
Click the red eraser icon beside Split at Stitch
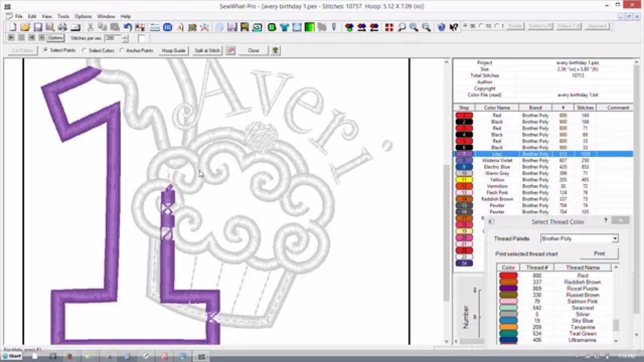tap(230, 50)
